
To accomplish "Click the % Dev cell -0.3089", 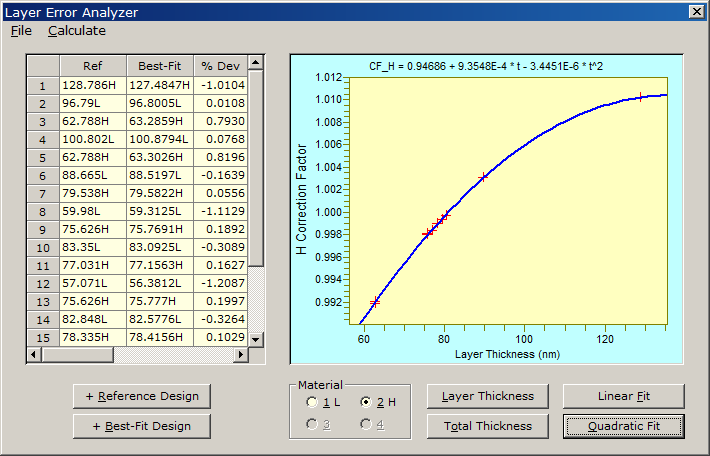I will point(221,247).
